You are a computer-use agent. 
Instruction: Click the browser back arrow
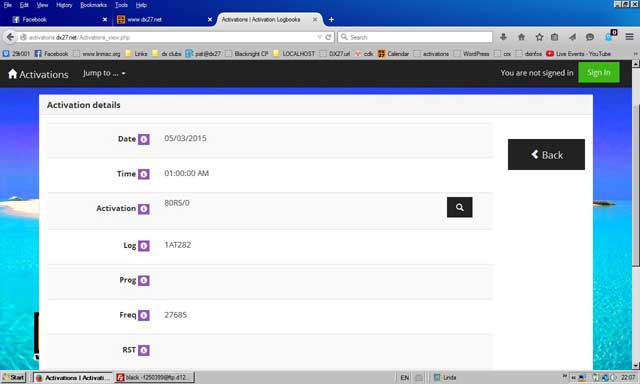click(x=10, y=37)
